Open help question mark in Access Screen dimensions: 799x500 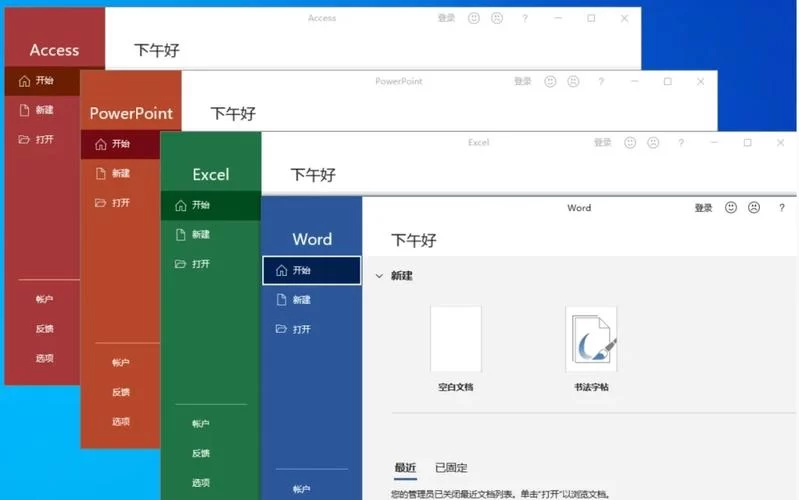[x=525, y=18]
